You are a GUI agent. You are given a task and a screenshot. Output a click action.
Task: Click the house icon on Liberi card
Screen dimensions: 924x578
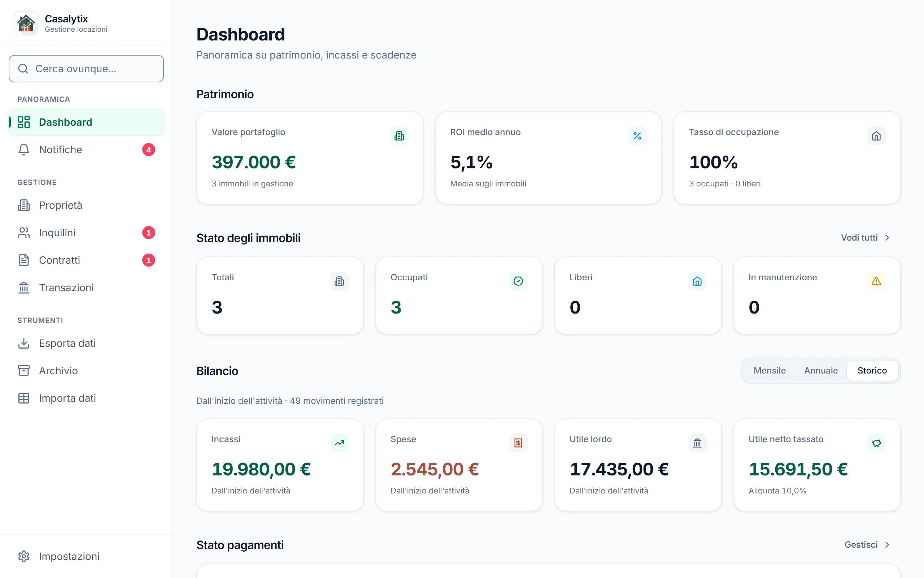(x=697, y=281)
